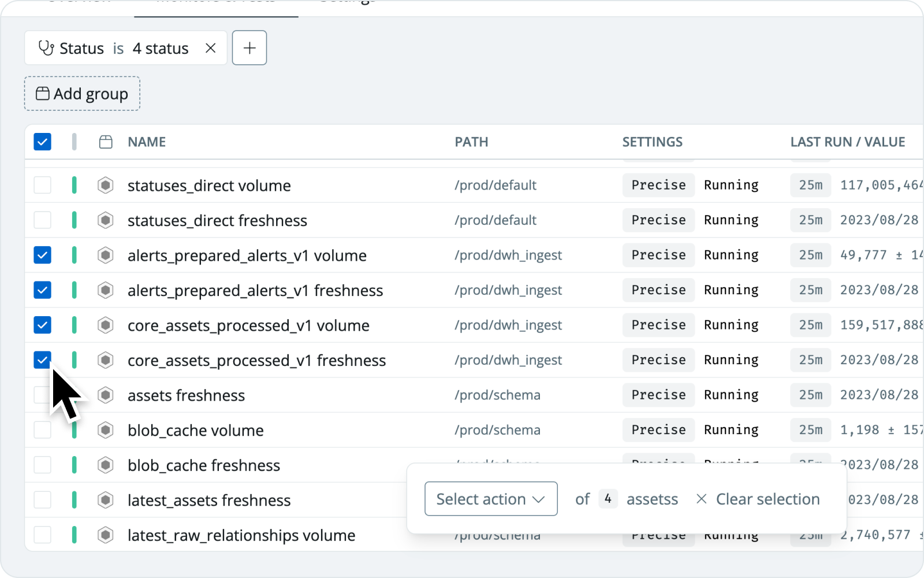Uncheck the core_assets_processed_v1 freshness row
The image size is (924, 578).
42,360
